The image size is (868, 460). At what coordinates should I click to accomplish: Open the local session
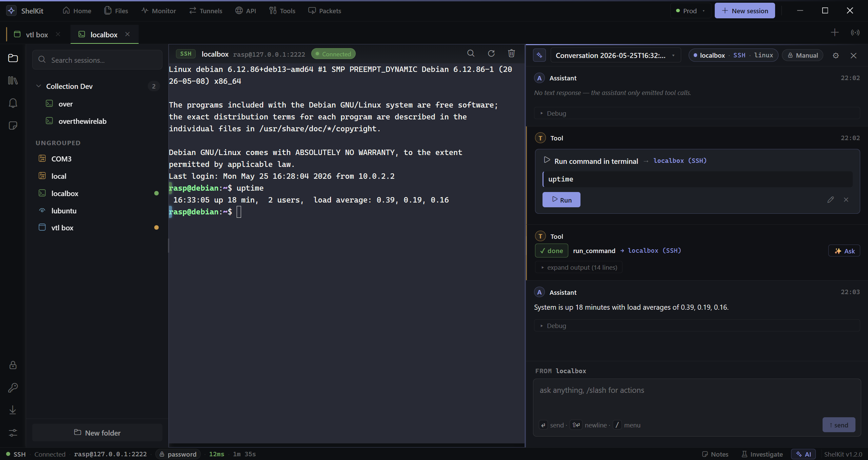pos(97,176)
